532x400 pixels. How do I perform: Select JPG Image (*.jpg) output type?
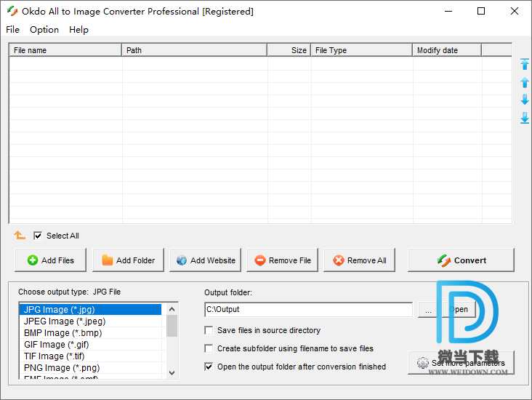[90, 309]
